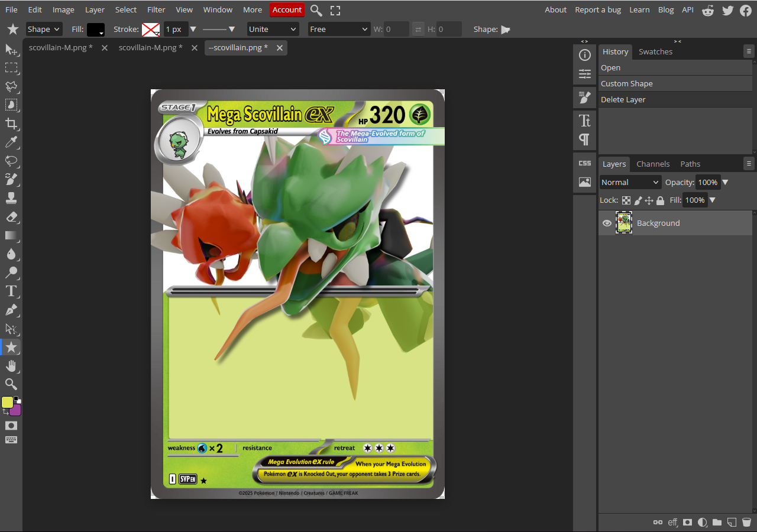
Task: Create a new layer
Action: tap(732, 523)
